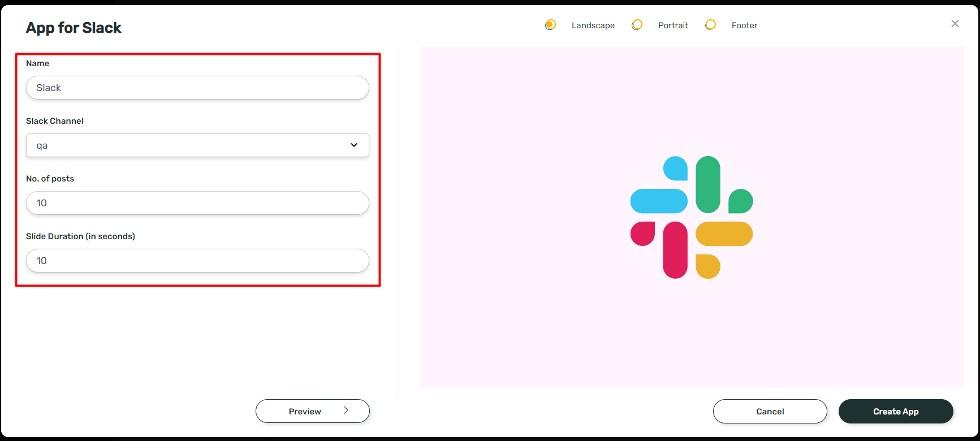Click the Cancel button

point(770,411)
